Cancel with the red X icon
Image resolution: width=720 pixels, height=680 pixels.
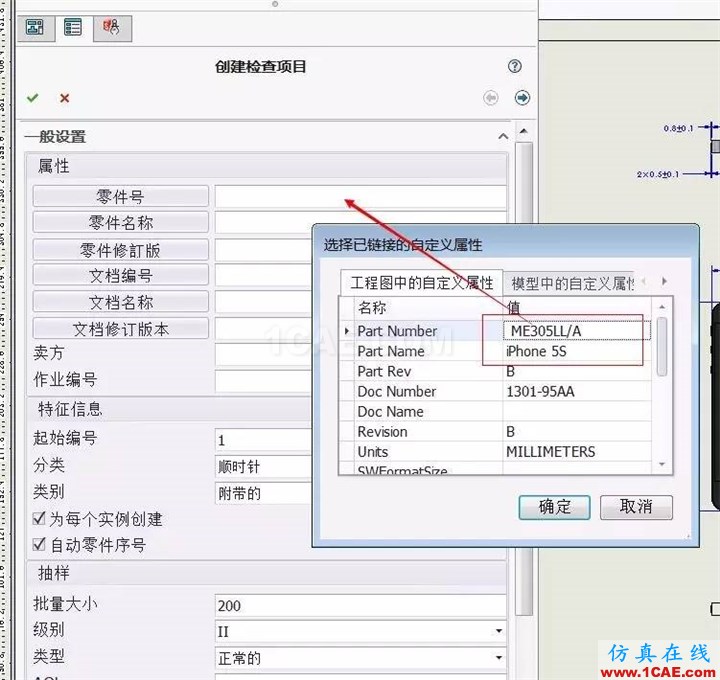click(64, 98)
